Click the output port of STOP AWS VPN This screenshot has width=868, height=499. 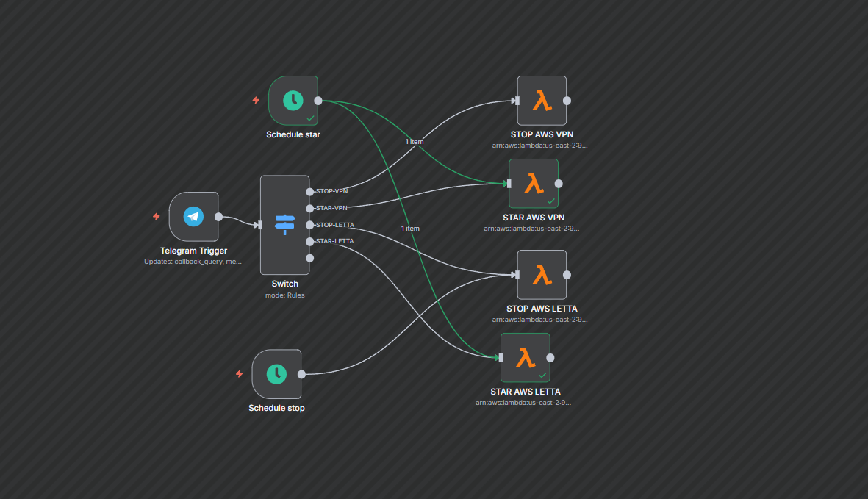(567, 101)
